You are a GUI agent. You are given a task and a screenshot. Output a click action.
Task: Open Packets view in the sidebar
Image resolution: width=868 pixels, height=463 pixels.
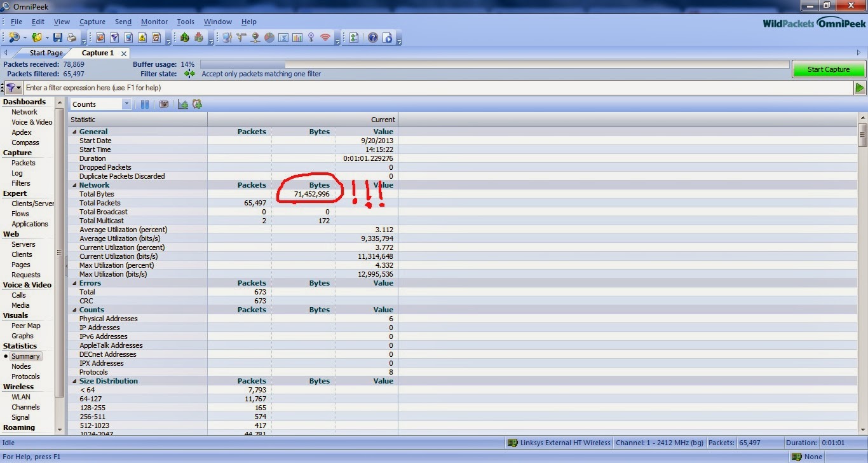pos(24,163)
